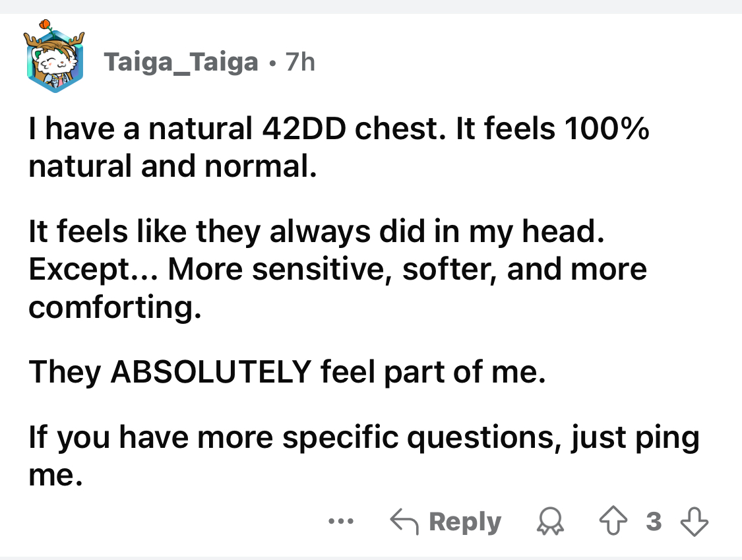This screenshot has height=560, width=742.
Task: Click the line 'They ABSOLUTELY feel part of me'
Action: pyautogui.click(x=288, y=373)
